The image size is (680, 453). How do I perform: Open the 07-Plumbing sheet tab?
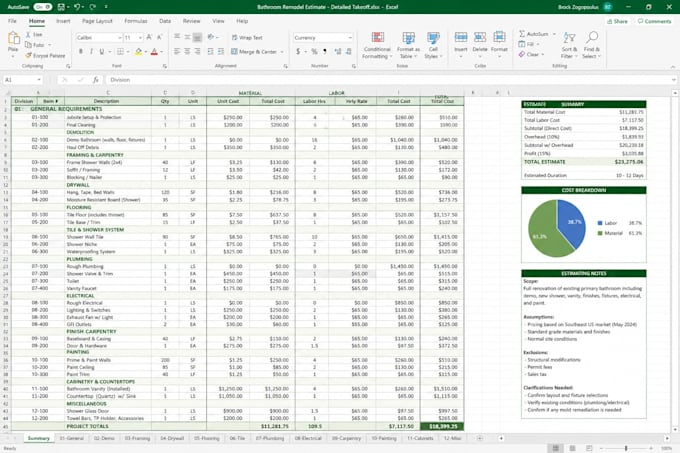270,438
